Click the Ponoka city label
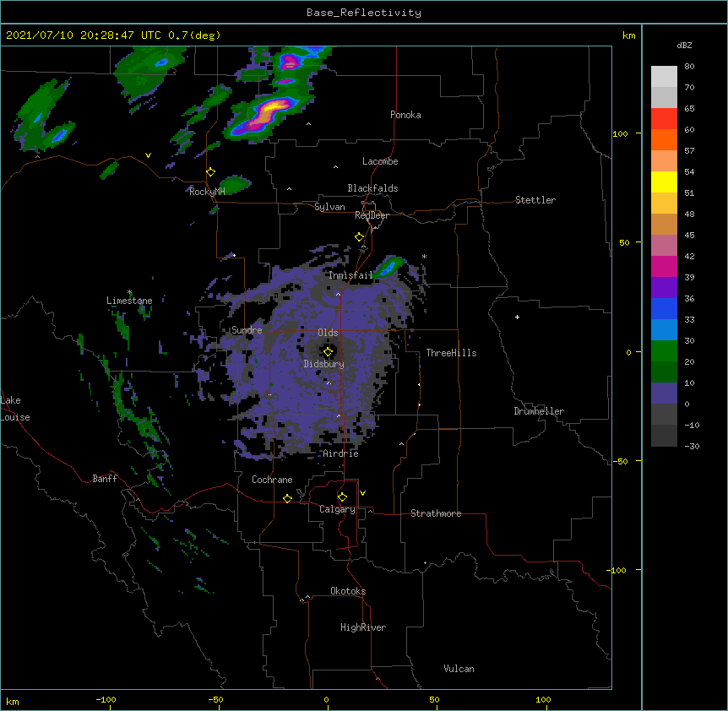This screenshot has width=728, height=711. [405, 115]
